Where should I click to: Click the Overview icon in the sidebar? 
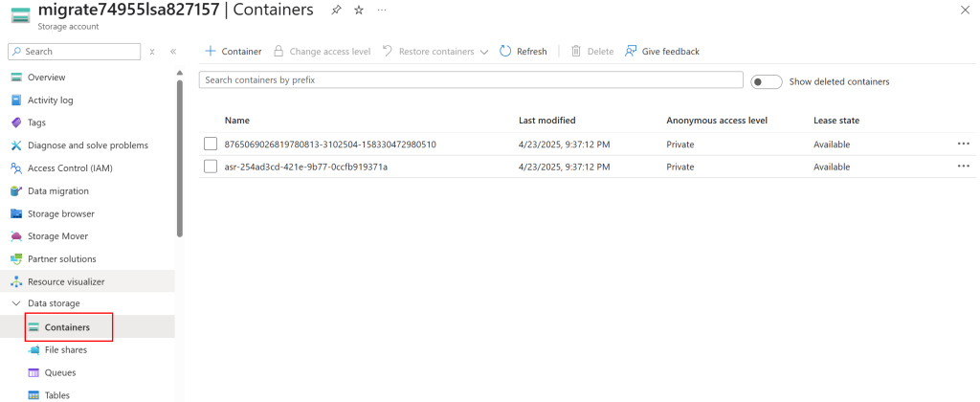(x=16, y=78)
